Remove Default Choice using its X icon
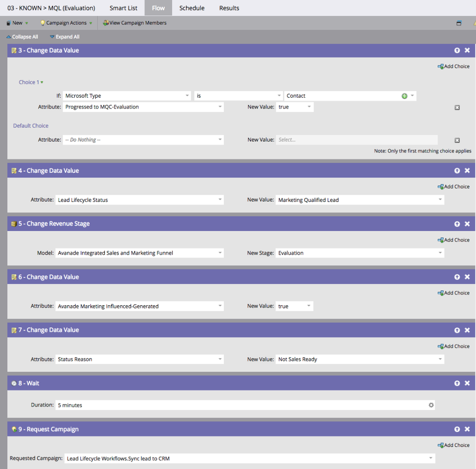 click(457, 140)
